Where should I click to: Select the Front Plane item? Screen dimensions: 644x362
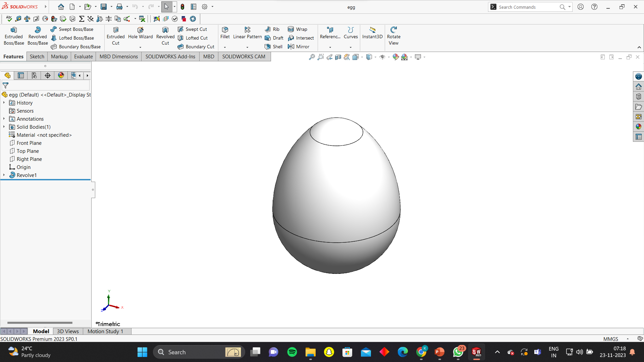[x=29, y=143]
